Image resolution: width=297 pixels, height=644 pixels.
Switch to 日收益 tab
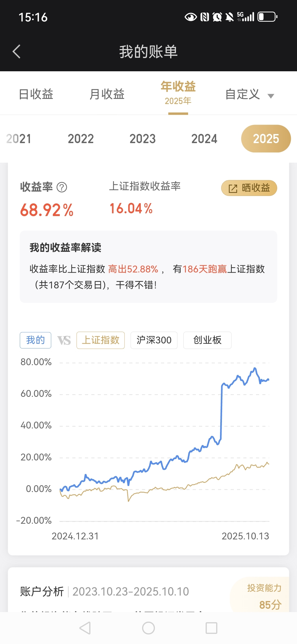pos(36,94)
